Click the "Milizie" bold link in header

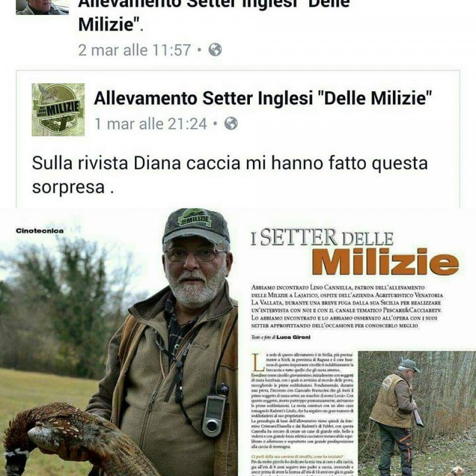[107, 24]
